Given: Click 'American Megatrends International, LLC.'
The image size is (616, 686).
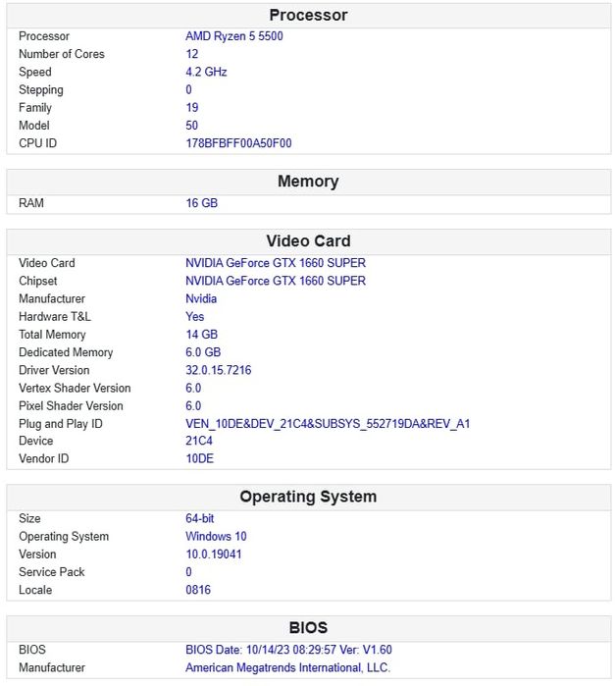Looking at the screenshot, I should point(287,667).
